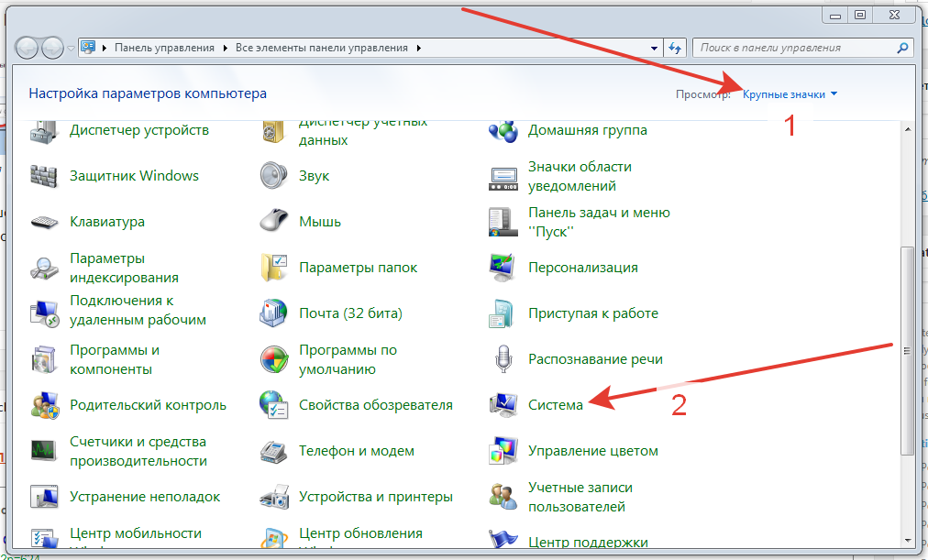This screenshot has height=560, width=928.
Task: Click the refresh button next to address bar
Action: tap(675, 48)
